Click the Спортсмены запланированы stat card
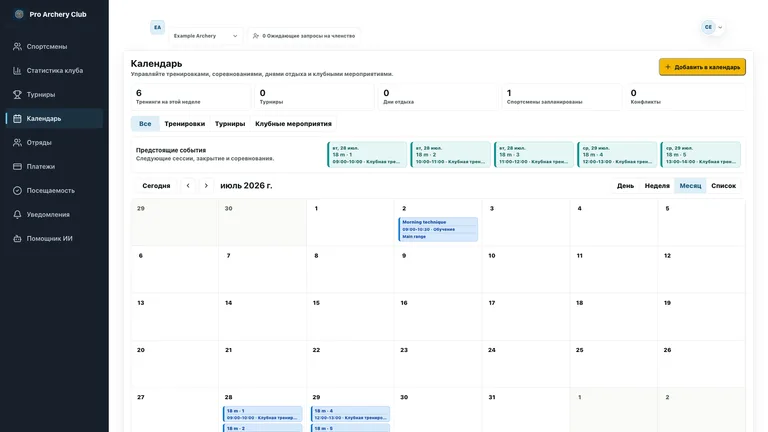The image size is (768, 432). 561,97
